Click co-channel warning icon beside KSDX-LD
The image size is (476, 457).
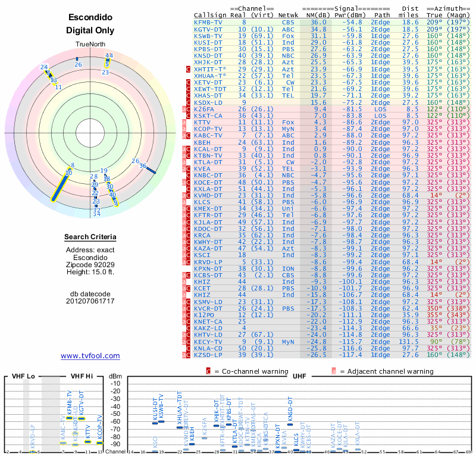[188, 102]
